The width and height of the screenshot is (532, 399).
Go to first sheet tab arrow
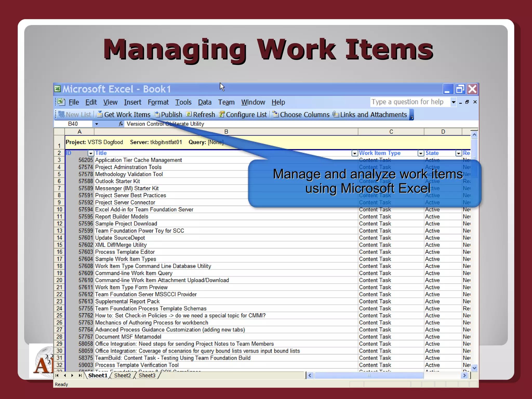pyautogui.click(x=57, y=375)
